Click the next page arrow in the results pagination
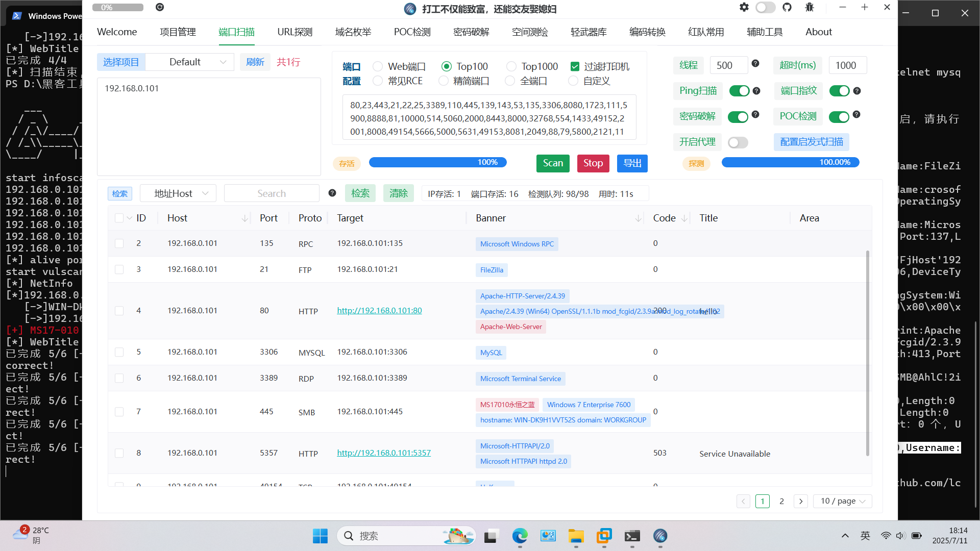This screenshot has height=551, width=980. [x=800, y=502]
